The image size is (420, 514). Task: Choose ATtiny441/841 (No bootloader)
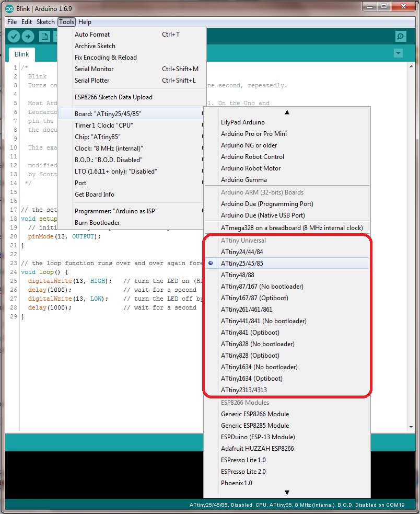287,321
